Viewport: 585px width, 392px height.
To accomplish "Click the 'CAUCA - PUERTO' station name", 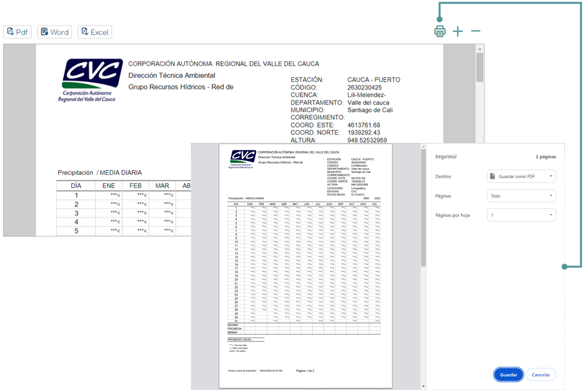I will [x=374, y=80].
